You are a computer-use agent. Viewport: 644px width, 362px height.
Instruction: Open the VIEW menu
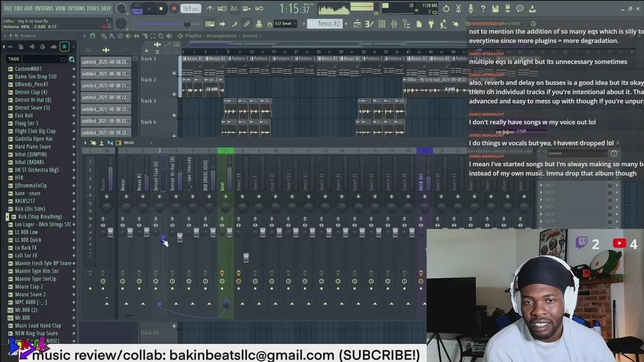(60, 9)
